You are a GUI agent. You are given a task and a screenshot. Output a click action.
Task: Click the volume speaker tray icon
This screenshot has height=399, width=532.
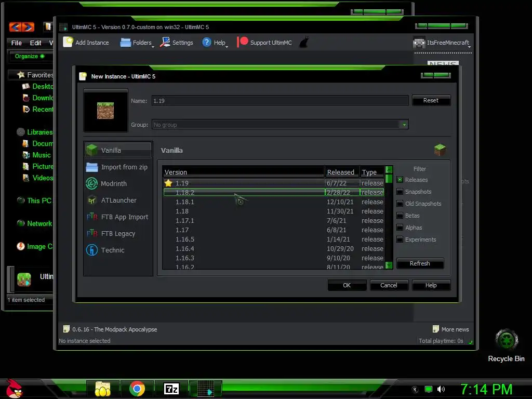tap(441, 389)
